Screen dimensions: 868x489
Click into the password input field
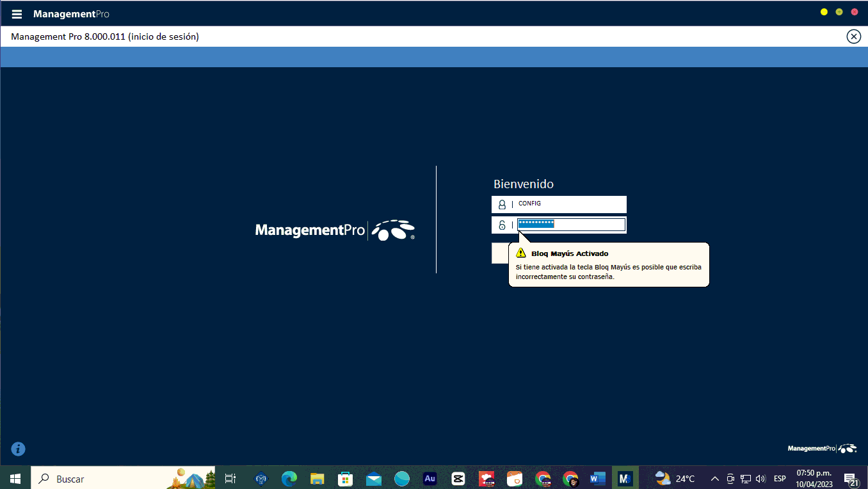pos(571,225)
